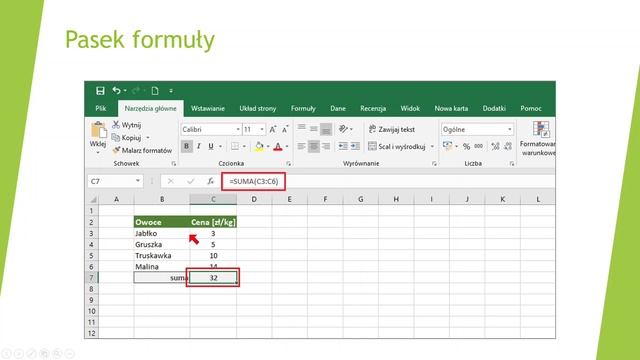This screenshot has height=360, width=640.
Task: Switch to the Układ strony tab
Action: click(258, 109)
